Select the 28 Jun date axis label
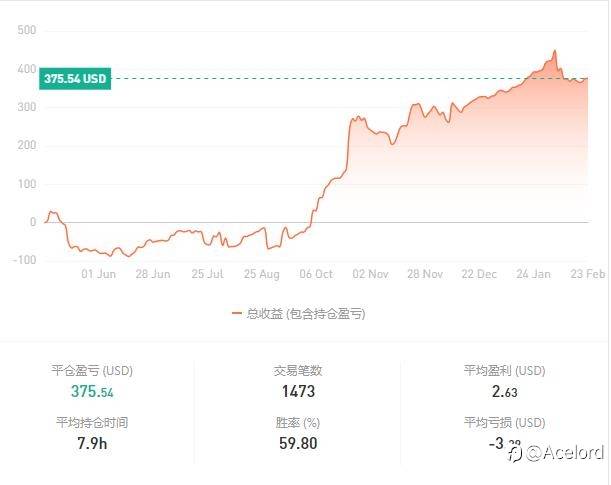This screenshot has height=485, width=611. (152, 273)
